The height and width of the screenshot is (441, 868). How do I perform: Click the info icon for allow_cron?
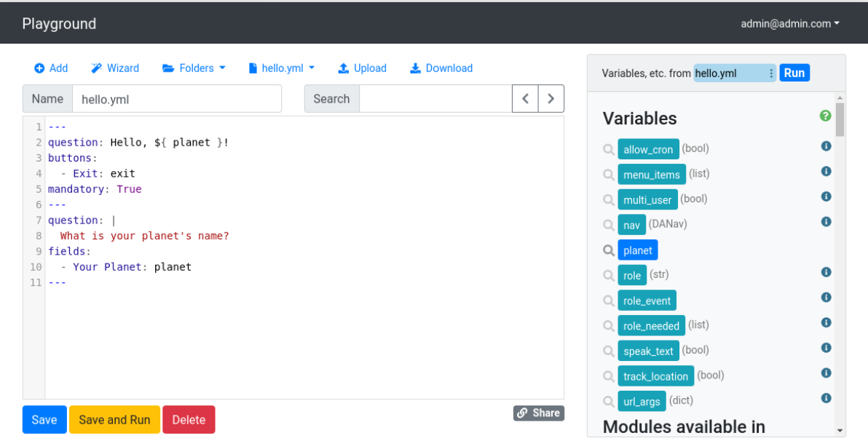[826, 146]
